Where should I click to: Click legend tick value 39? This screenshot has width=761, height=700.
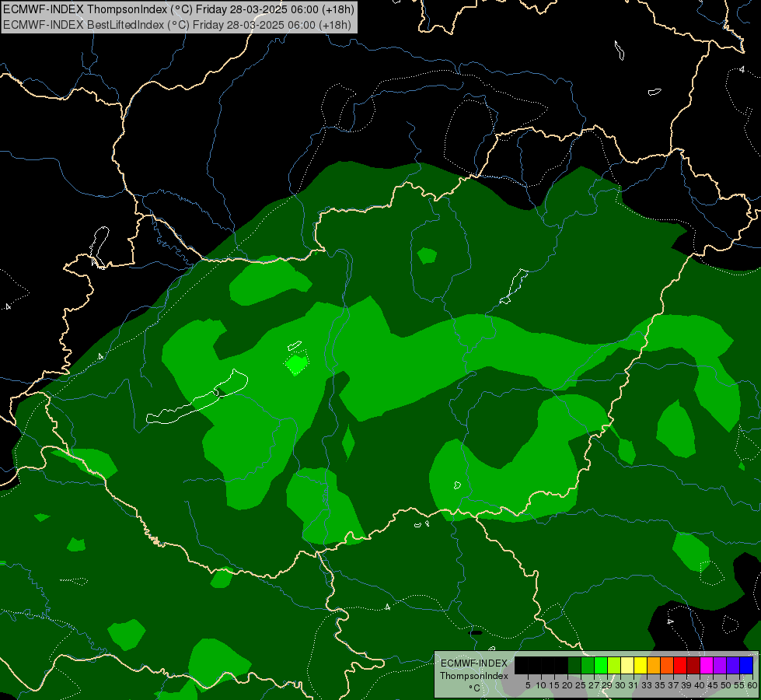(686, 685)
